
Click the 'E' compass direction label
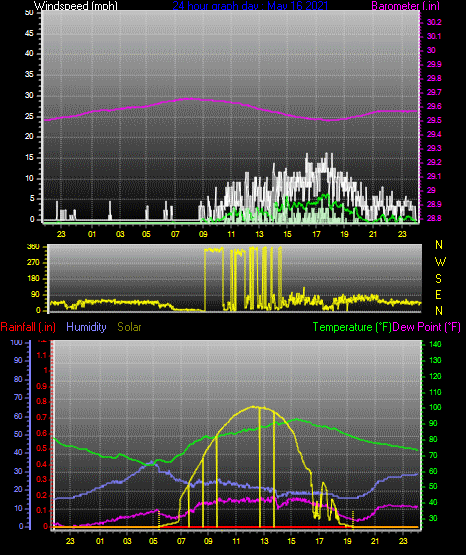[438, 295]
